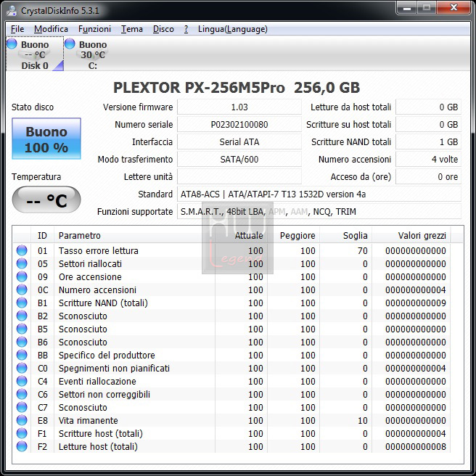Open the Funzioni menu
Screen dimensions: 476x476
pos(94,29)
